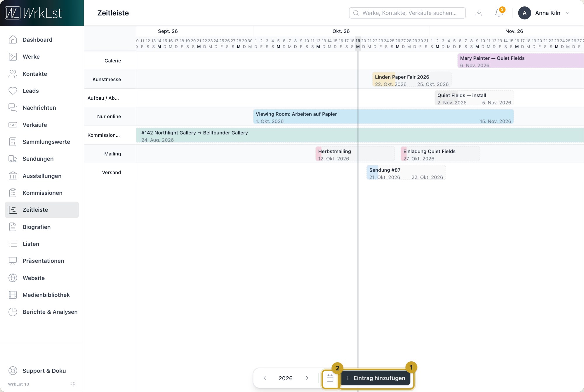The height and width of the screenshot is (392, 584).
Task: Open Nachrichten chat bubble icon
Action: (13, 108)
